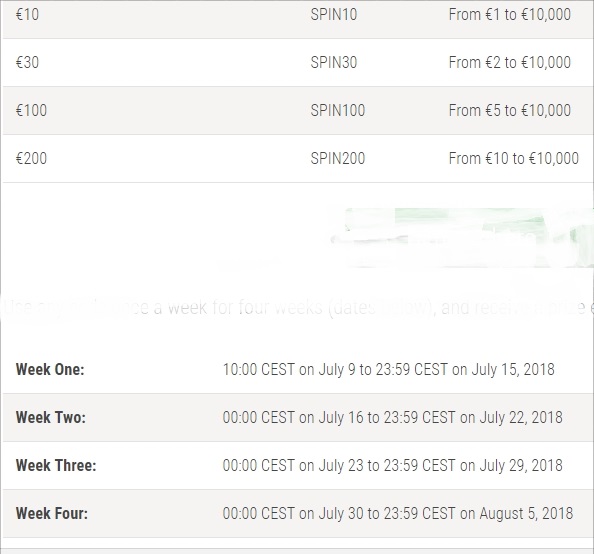Click the 'From €10 to €10,000' prize text
594x554 pixels.
click(514, 158)
